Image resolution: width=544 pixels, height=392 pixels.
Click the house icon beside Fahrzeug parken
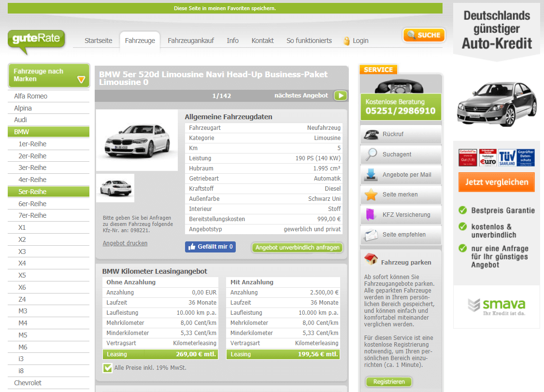click(x=371, y=259)
